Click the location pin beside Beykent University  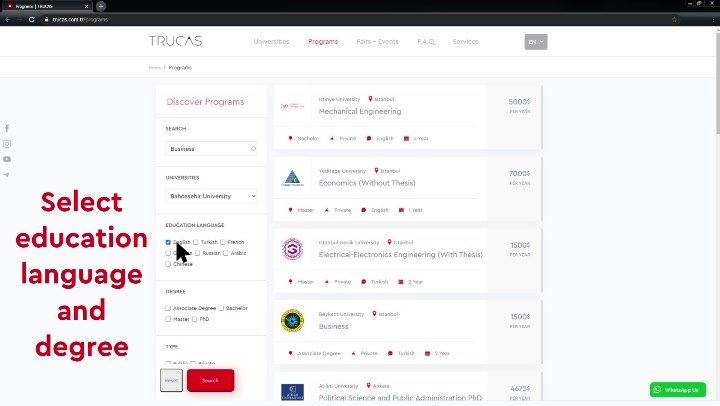[x=374, y=314]
